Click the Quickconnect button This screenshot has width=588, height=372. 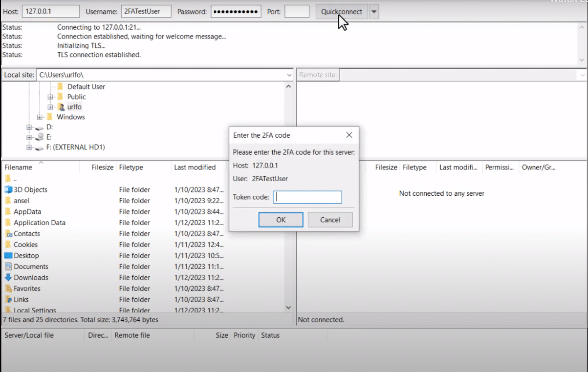point(342,12)
